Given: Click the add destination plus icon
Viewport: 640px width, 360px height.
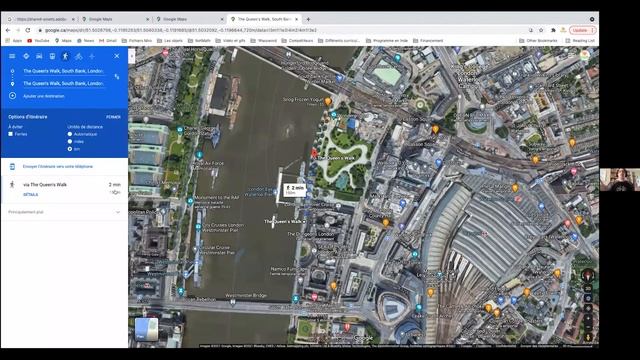Looking at the screenshot, I should tap(13, 96).
